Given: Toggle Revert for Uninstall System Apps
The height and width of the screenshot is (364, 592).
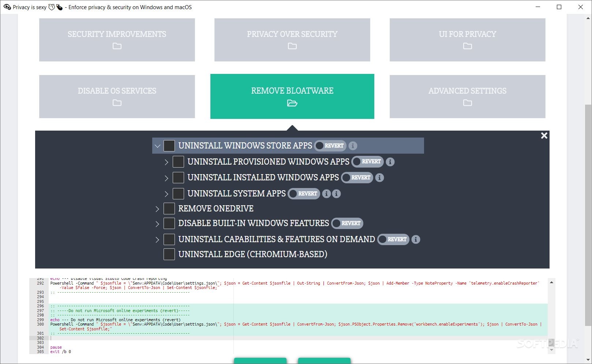Looking at the screenshot, I should (304, 194).
